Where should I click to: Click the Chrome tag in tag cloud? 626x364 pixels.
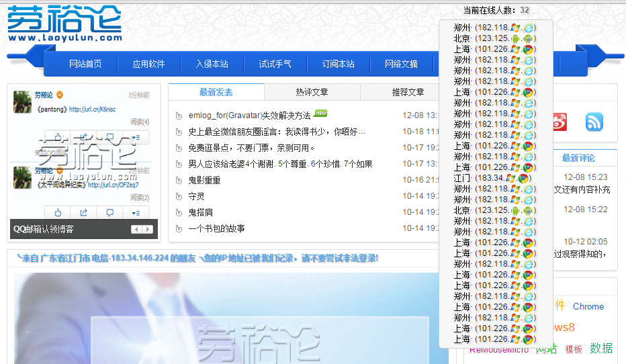pos(588,306)
